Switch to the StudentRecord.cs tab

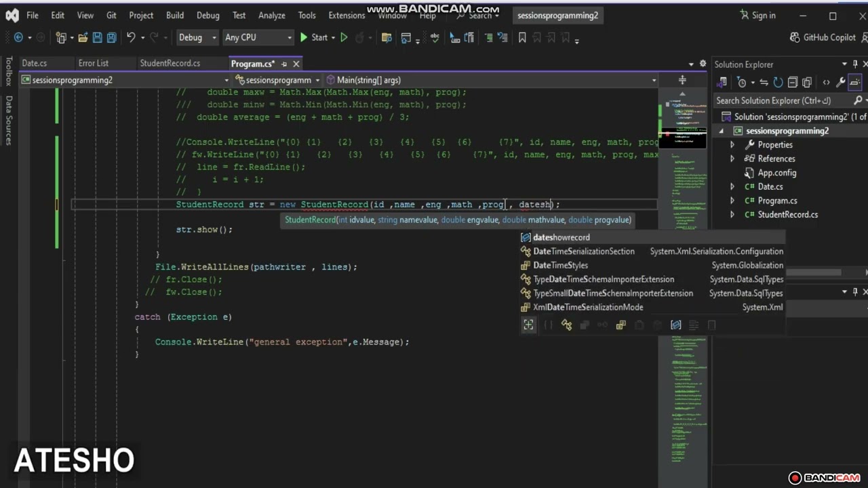pos(170,63)
